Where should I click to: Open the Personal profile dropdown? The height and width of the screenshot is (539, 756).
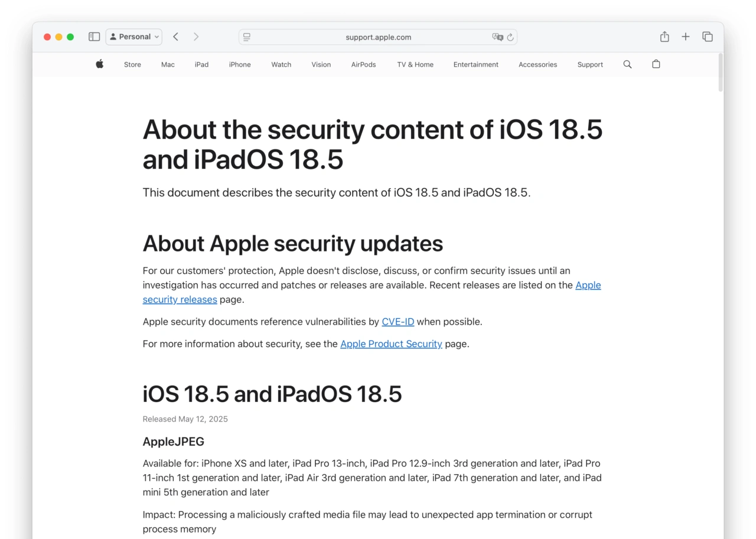click(134, 37)
